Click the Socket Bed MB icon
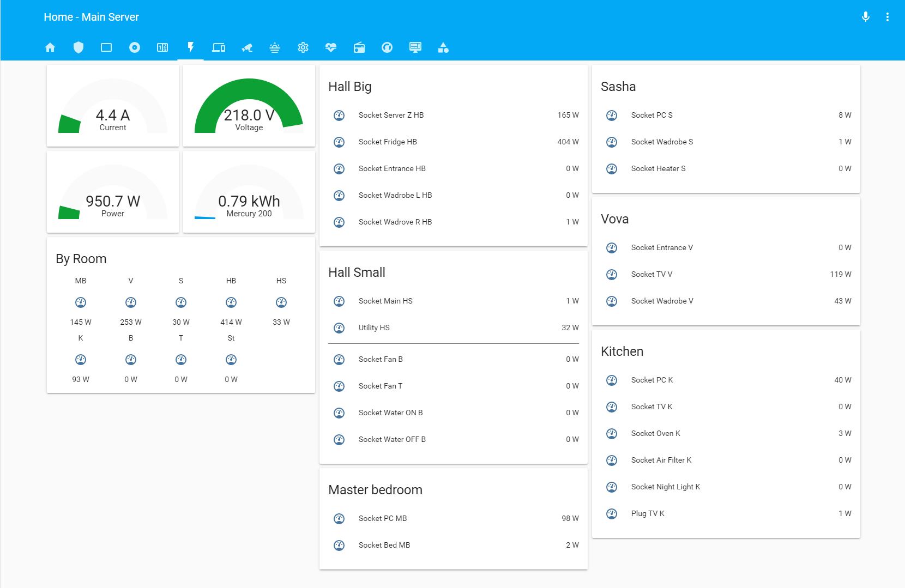 (339, 545)
